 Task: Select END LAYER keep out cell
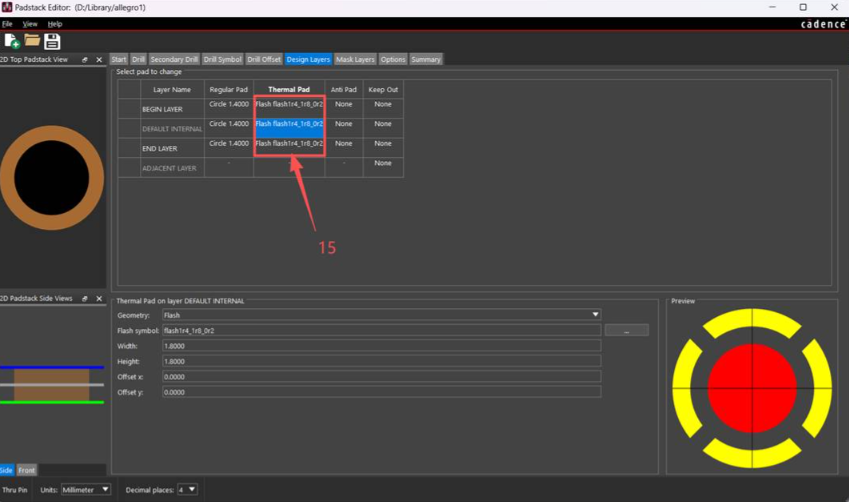coord(383,147)
